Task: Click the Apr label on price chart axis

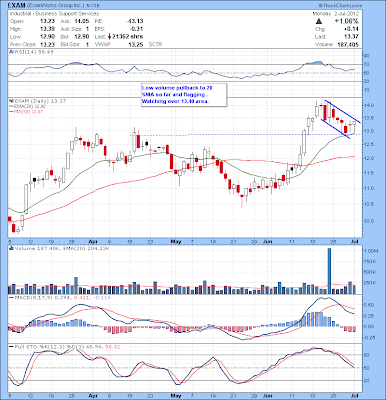Action: click(x=93, y=241)
